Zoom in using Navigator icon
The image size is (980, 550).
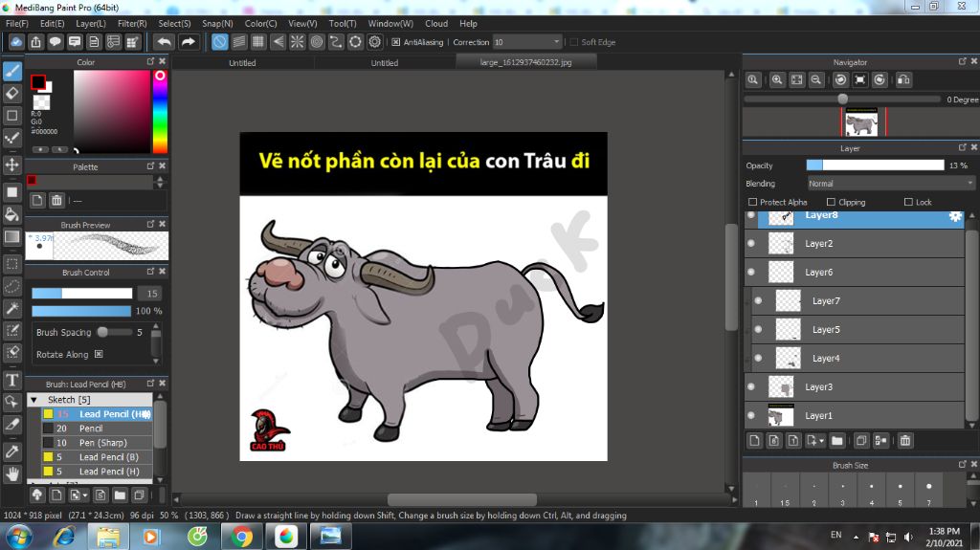coord(777,80)
